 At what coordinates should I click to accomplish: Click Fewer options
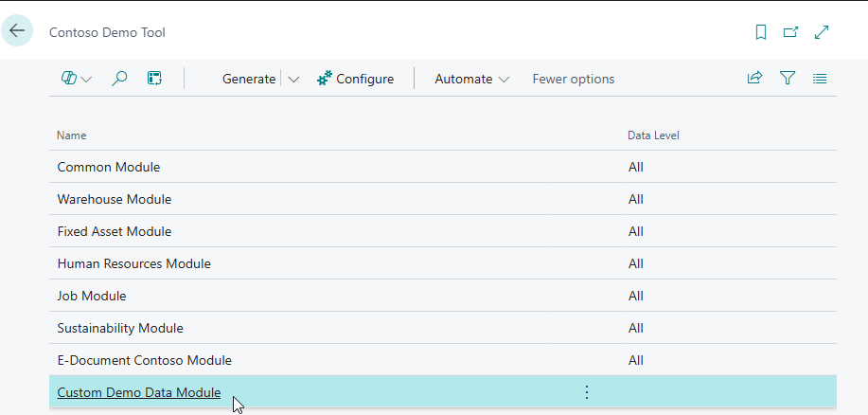(574, 80)
